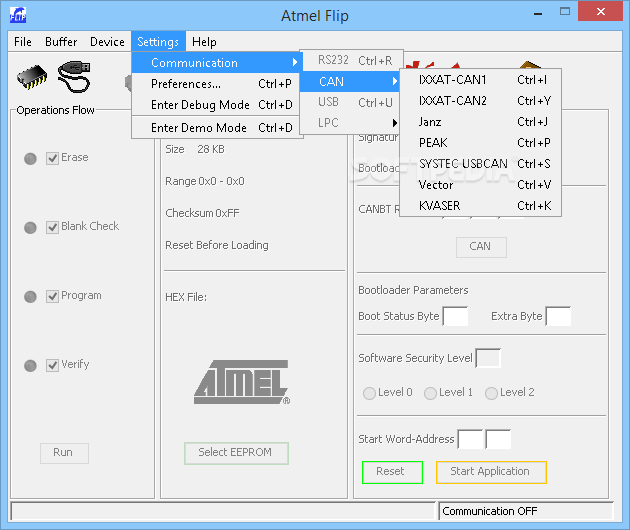Expand the LPC submenu arrow

click(x=395, y=123)
